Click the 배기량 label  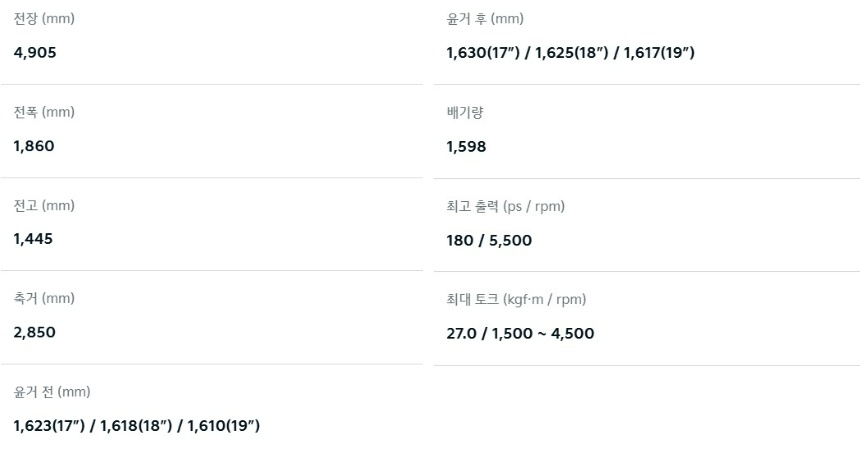[x=465, y=112]
